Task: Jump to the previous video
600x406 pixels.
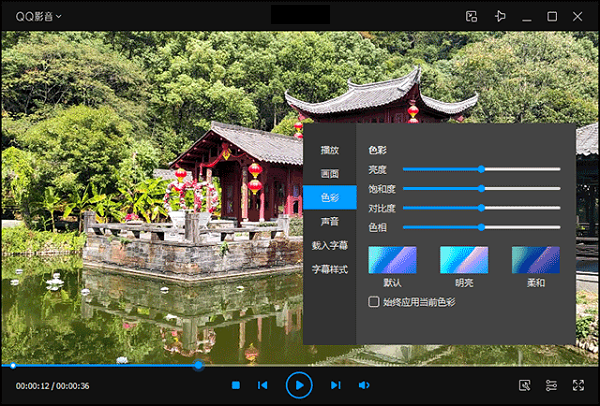Action: pos(263,385)
